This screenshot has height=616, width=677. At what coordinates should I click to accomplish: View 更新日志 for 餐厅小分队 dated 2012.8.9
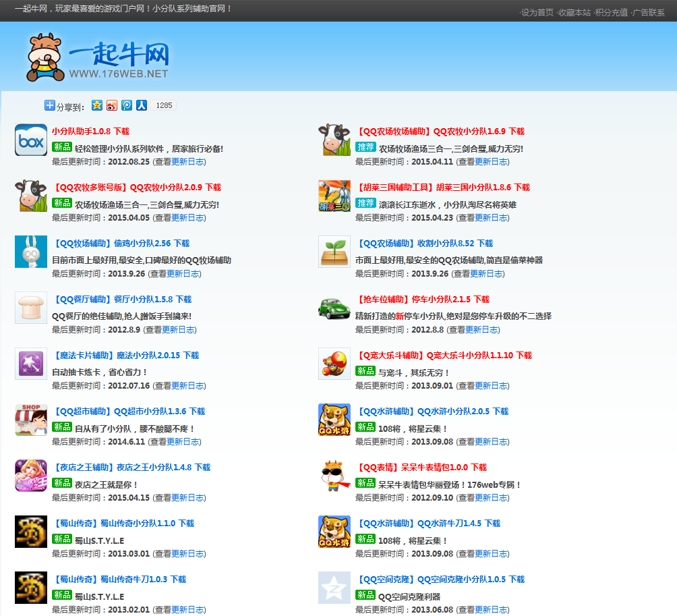tap(178, 330)
